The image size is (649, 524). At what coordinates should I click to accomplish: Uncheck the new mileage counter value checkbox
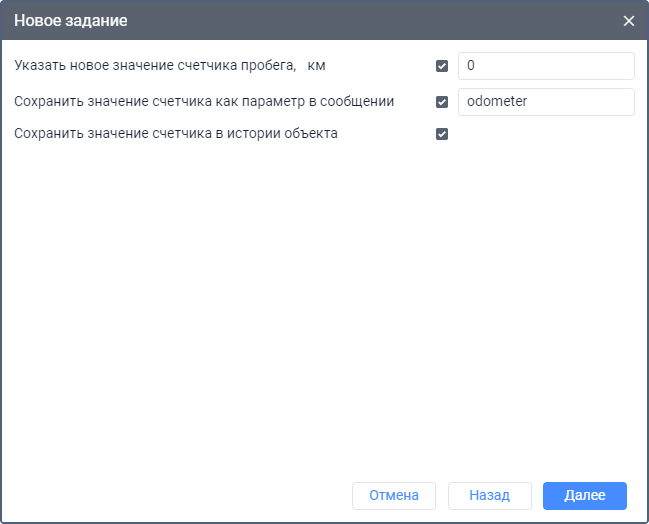[x=442, y=66]
